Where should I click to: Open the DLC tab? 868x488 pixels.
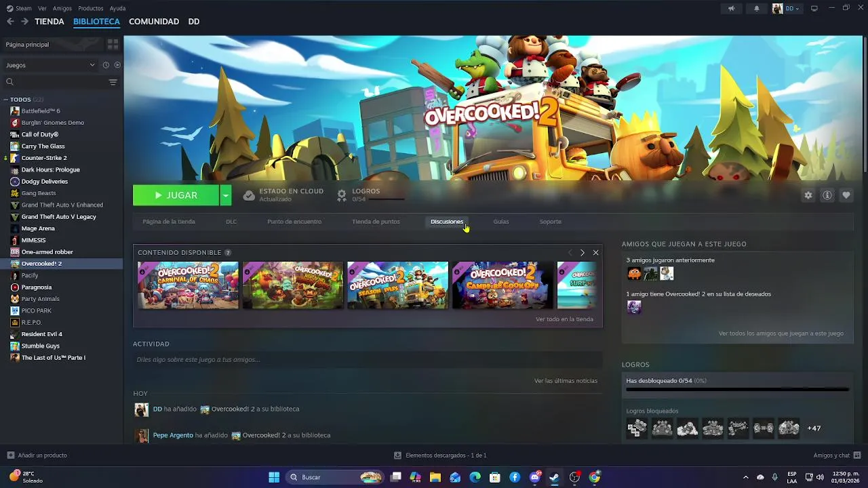231,222
